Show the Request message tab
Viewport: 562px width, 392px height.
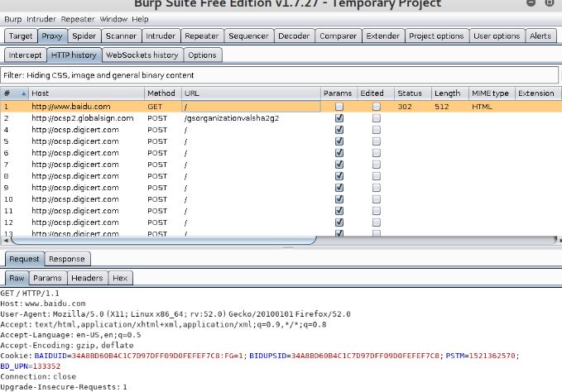[24, 259]
